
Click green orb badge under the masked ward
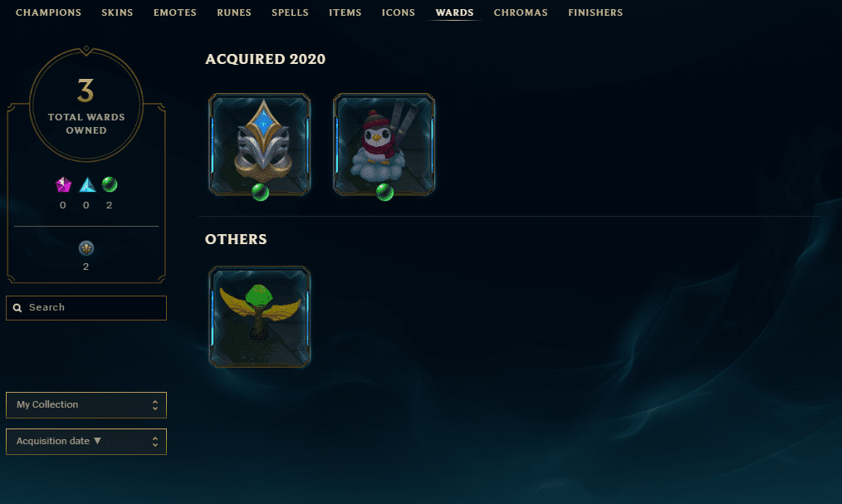(x=261, y=192)
